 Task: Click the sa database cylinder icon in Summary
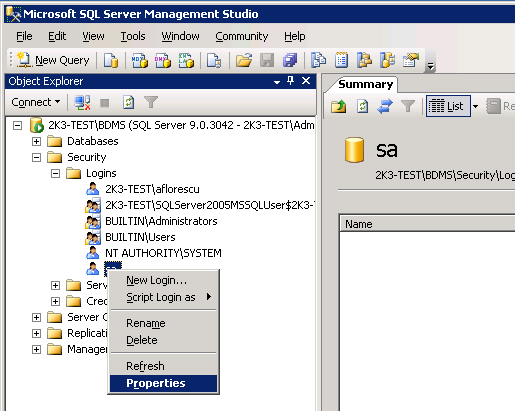coord(354,150)
